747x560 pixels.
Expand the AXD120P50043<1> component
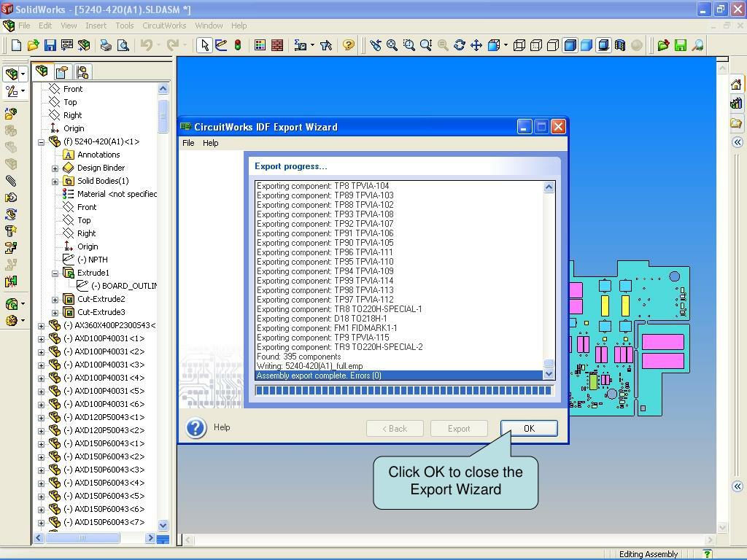coord(42,418)
